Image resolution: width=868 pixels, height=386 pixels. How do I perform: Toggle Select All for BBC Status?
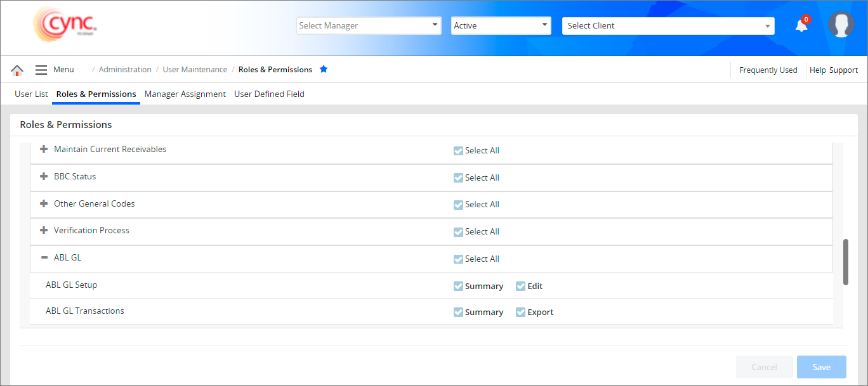(458, 178)
